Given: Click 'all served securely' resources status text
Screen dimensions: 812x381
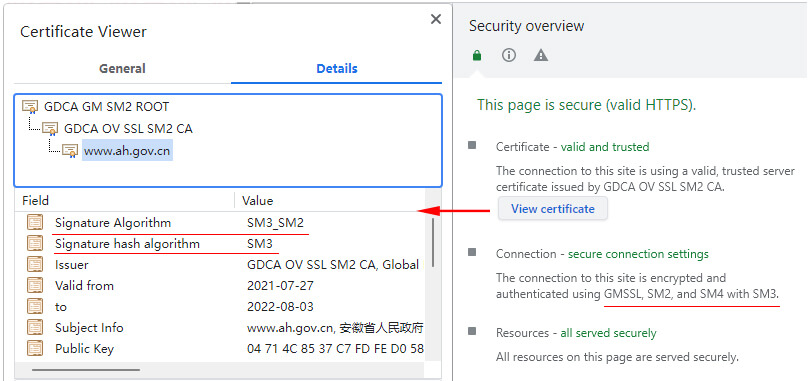Looking at the screenshot, I should [608, 333].
